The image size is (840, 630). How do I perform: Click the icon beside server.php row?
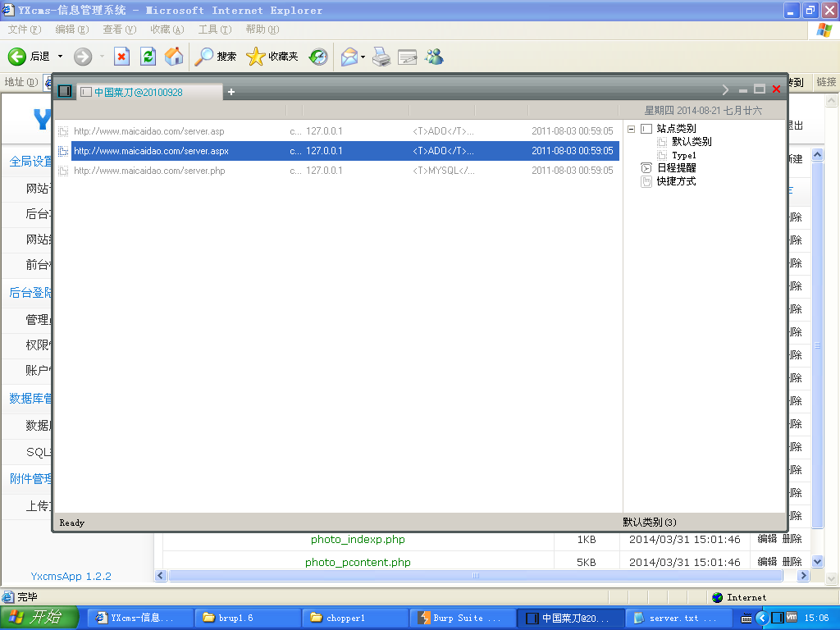pyautogui.click(x=63, y=171)
